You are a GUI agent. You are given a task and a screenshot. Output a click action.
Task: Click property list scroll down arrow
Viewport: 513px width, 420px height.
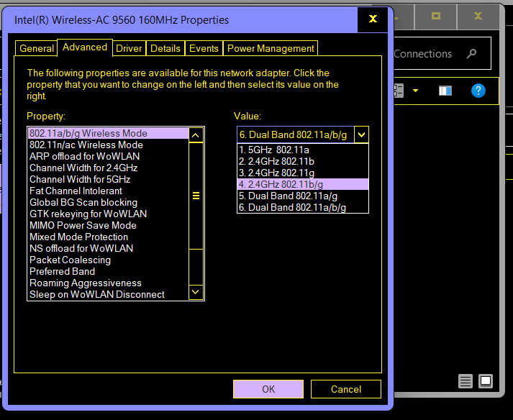click(196, 292)
